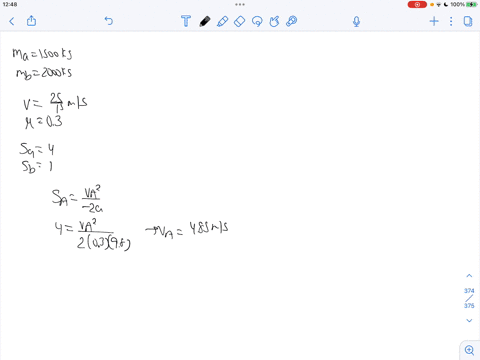Go to previous page with up chevron

coord(469,276)
